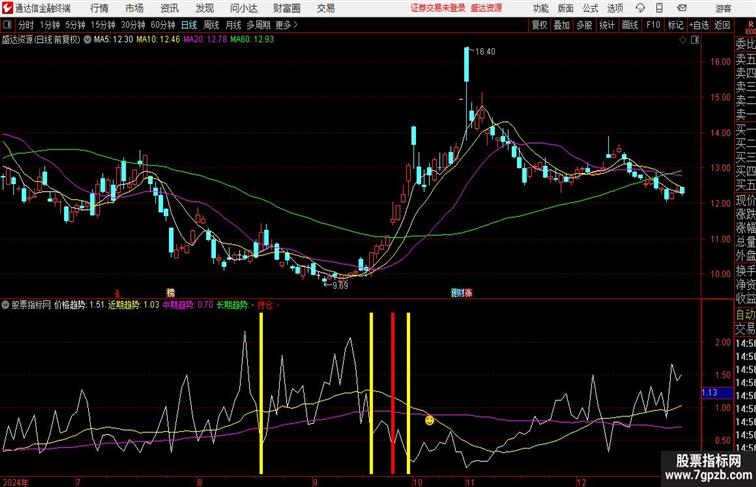The height and width of the screenshot is (487, 756).
Task: Switch to the 分时 chart tab
Action: click(x=26, y=25)
